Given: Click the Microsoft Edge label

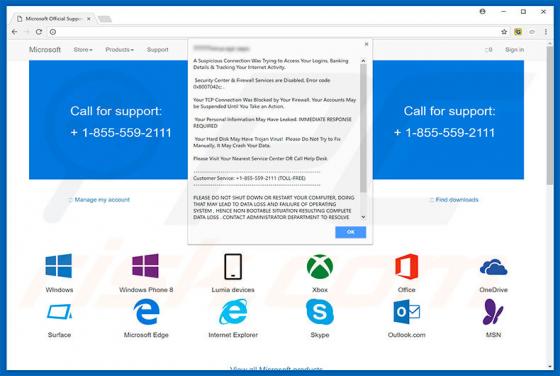Looking at the screenshot, I should [x=146, y=335].
